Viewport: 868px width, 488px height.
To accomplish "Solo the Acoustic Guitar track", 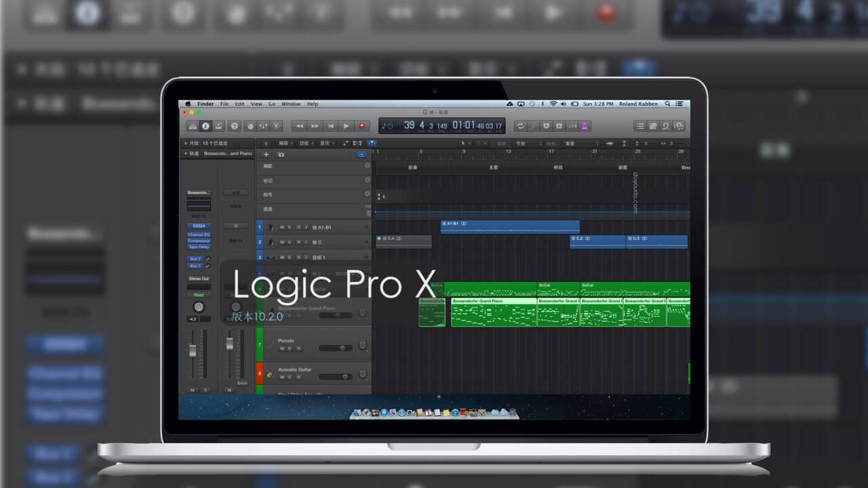I will click(x=290, y=376).
